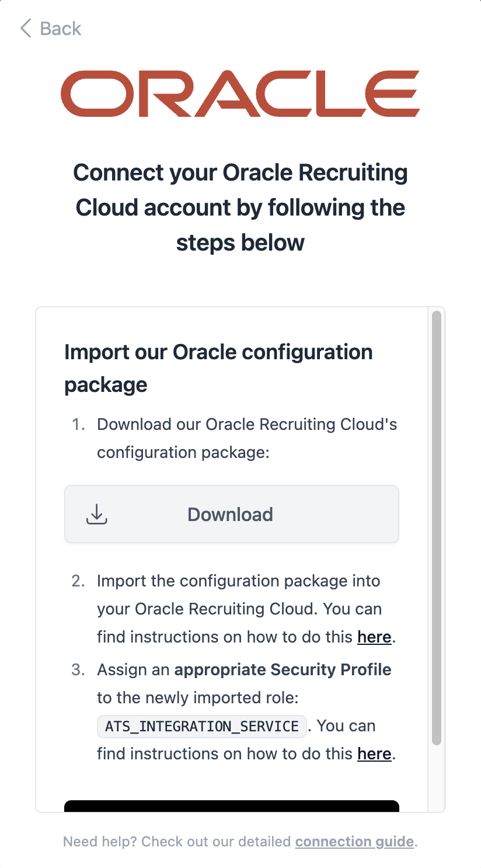The width and height of the screenshot is (481, 868).
Task: Click the 'configuration package:' line in step 1
Action: coord(183,452)
